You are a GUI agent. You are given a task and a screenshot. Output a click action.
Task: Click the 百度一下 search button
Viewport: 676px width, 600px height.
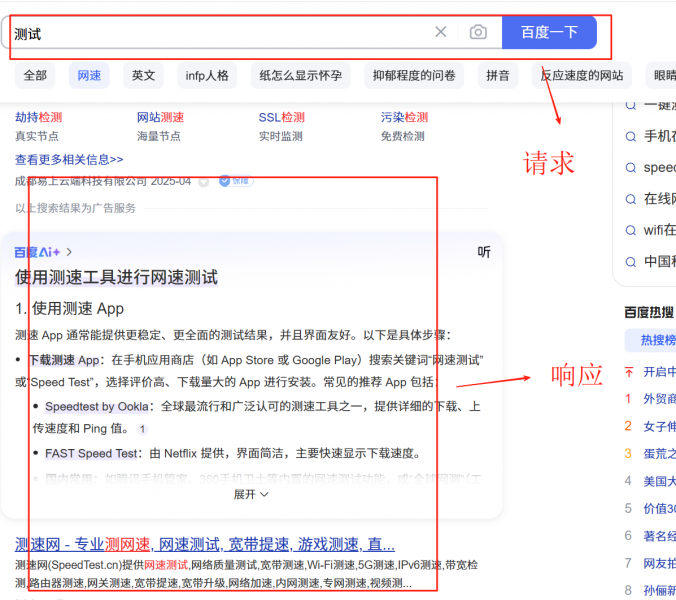click(549, 32)
